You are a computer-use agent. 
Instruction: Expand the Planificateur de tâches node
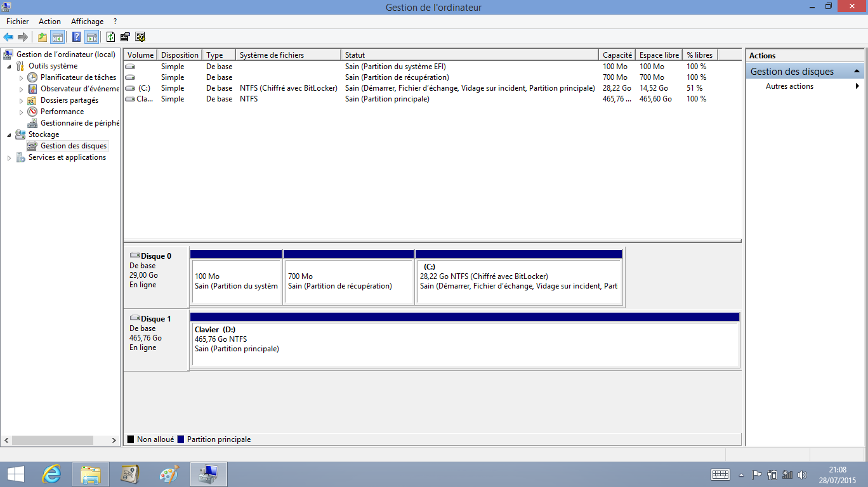point(21,78)
